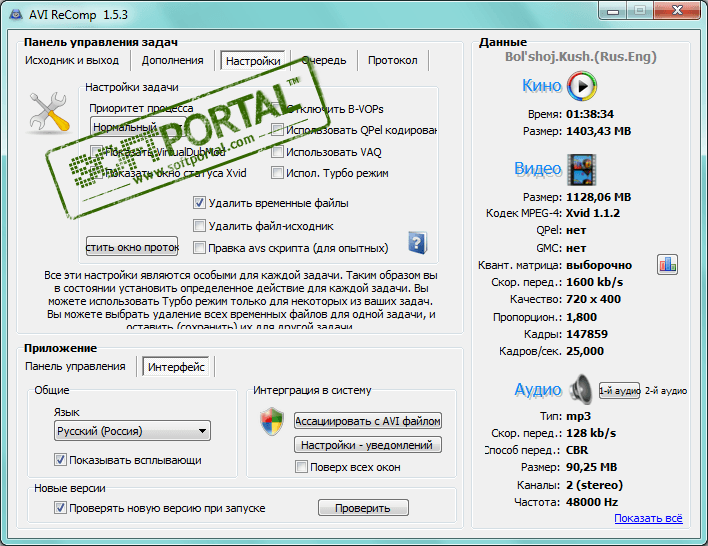Click the Видео heading text
The width and height of the screenshot is (708, 546).
(538, 168)
